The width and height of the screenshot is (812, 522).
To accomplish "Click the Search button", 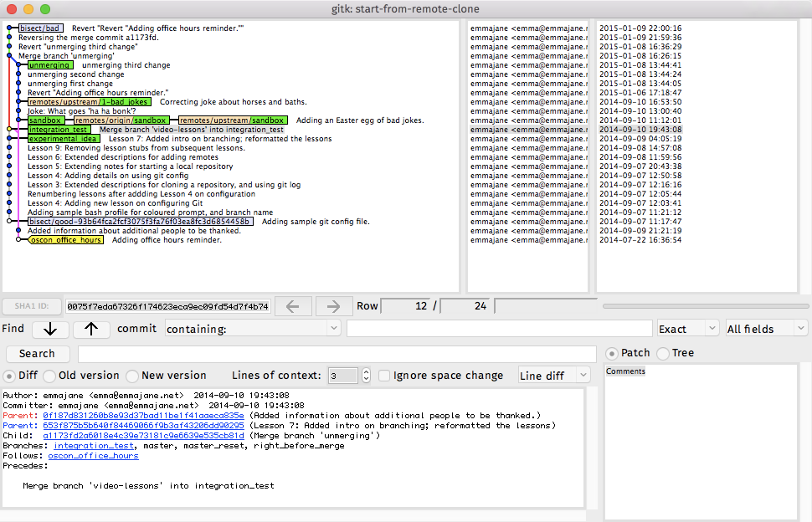I will coord(37,353).
